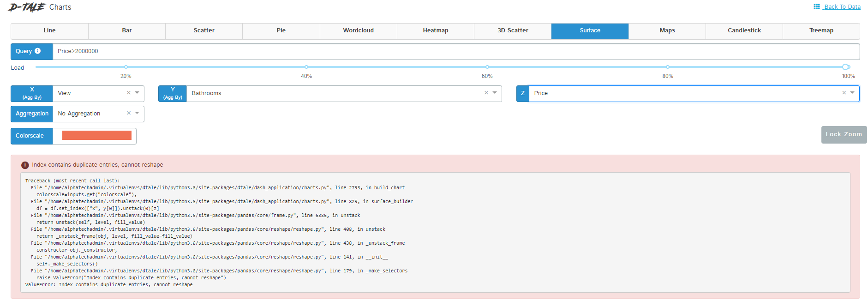Viewport: 868px width, 307px height.
Task: Select the Scatter chart tab
Action: click(204, 30)
